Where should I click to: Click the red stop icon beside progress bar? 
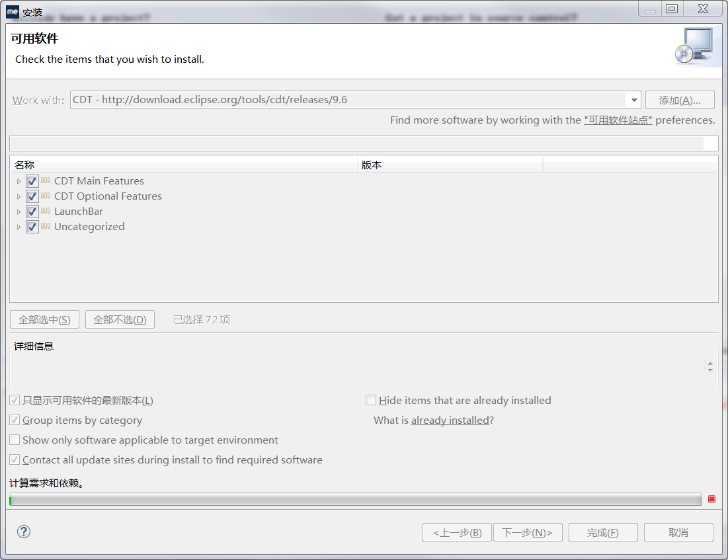point(710,499)
